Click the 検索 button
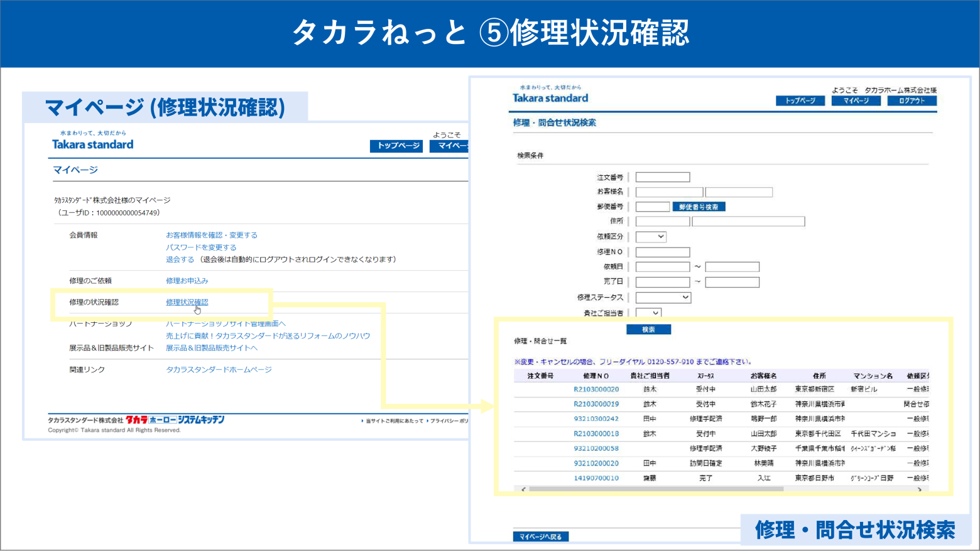The width and height of the screenshot is (980, 554). click(x=649, y=329)
